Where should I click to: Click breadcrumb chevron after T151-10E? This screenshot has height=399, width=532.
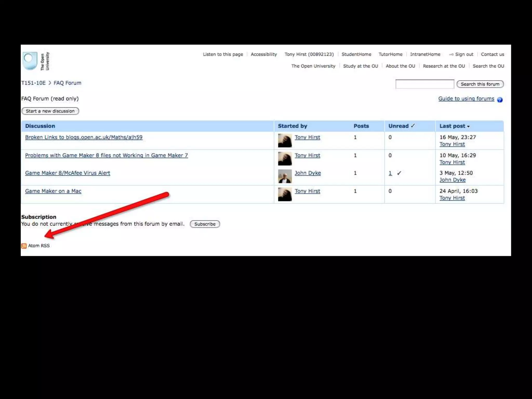pos(50,83)
